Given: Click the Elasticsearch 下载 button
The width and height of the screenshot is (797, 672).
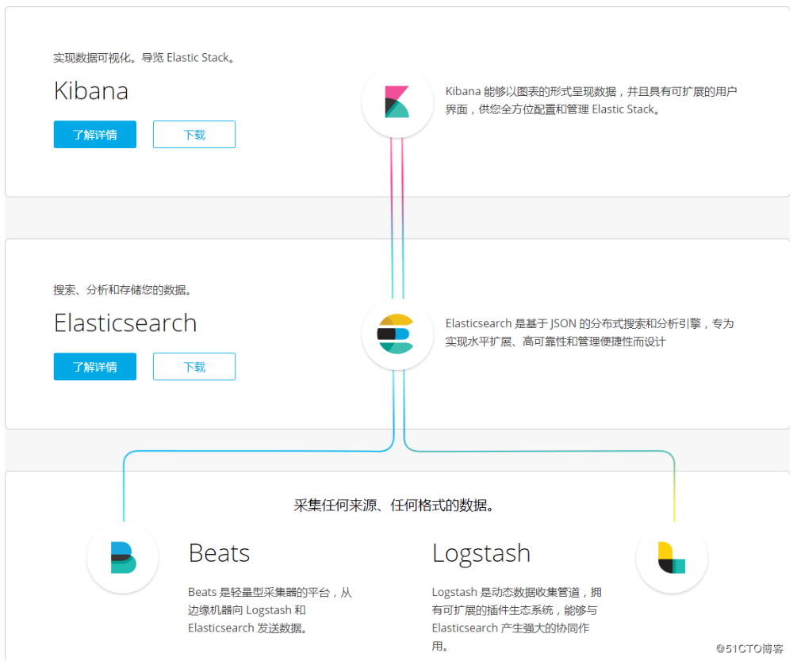Looking at the screenshot, I should [194, 367].
